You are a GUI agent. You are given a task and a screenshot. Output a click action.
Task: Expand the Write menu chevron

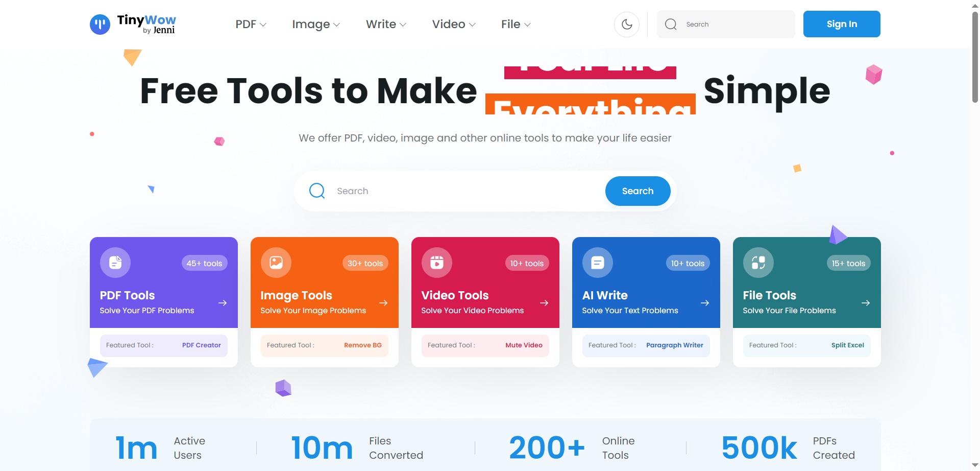click(x=403, y=25)
